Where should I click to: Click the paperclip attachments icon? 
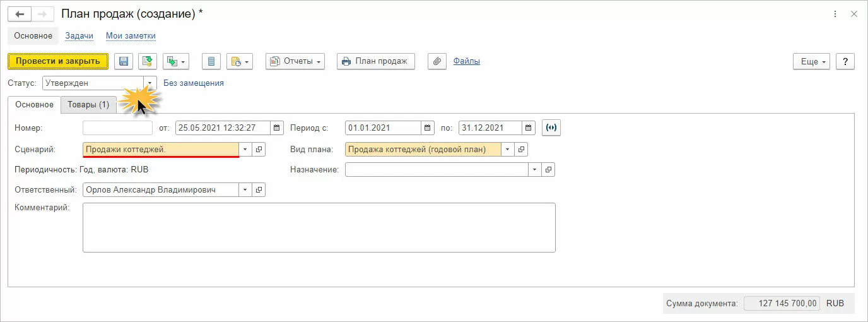point(437,61)
